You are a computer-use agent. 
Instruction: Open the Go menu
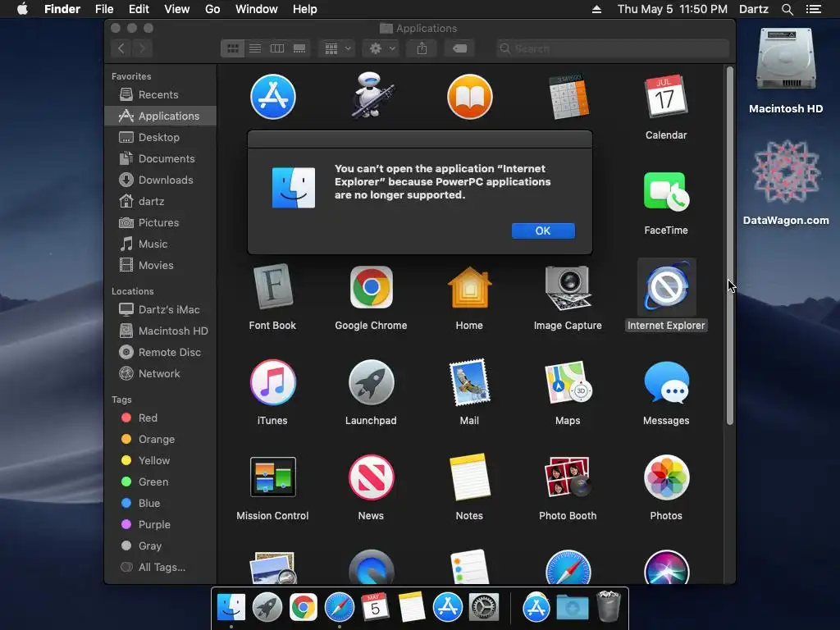(x=212, y=9)
